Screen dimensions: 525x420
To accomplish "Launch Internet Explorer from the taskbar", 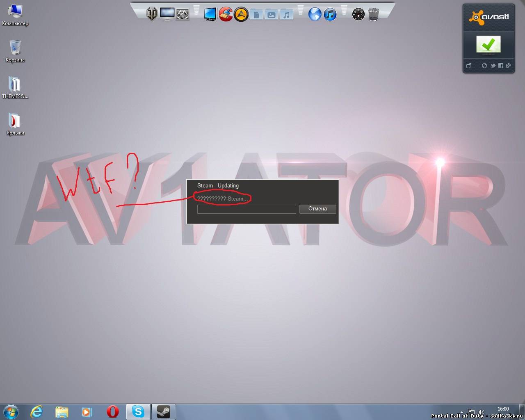I will 37,412.
